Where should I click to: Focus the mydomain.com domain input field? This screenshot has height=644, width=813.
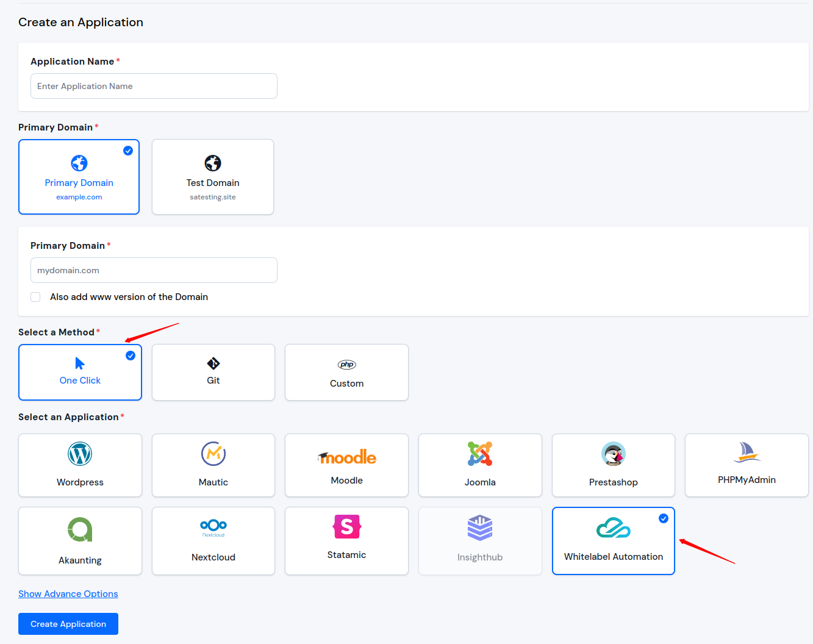[154, 270]
